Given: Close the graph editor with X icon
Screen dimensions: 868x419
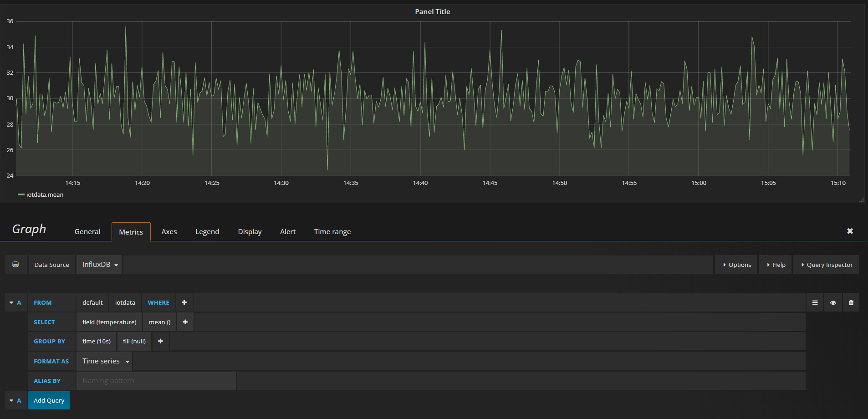Looking at the screenshot, I should [x=850, y=231].
